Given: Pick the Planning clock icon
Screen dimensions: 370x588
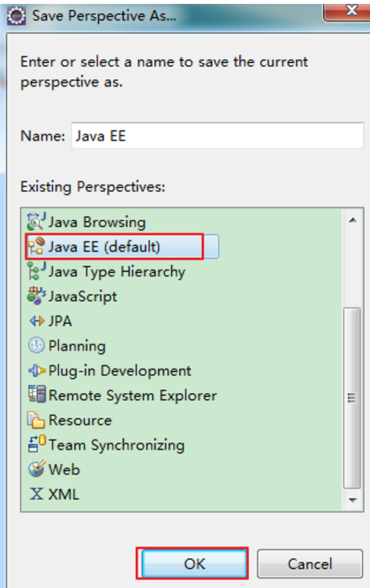Looking at the screenshot, I should (36, 345).
